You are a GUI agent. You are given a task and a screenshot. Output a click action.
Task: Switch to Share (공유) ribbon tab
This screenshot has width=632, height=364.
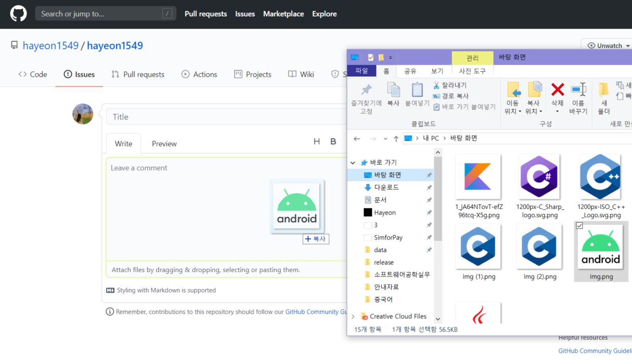pos(410,71)
